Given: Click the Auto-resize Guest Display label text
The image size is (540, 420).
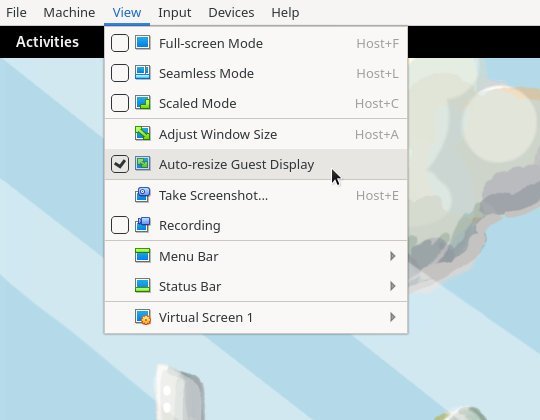Looking at the screenshot, I should (x=237, y=164).
